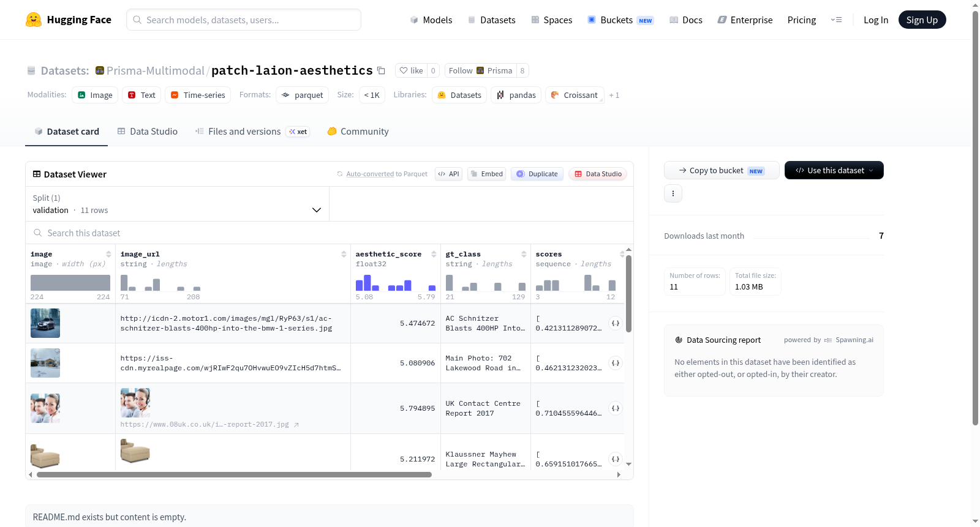Open the Image modality tag
This screenshot has width=980, height=527.
pyautogui.click(x=95, y=95)
